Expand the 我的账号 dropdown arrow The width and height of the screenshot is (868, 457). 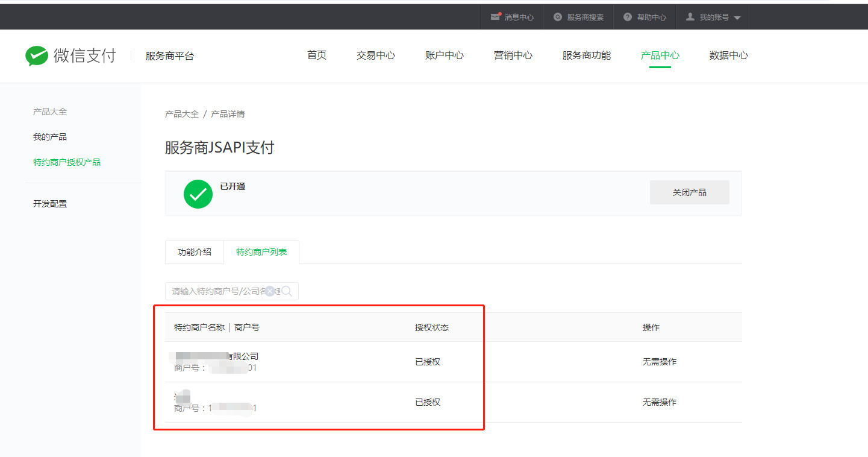pos(737,18)
